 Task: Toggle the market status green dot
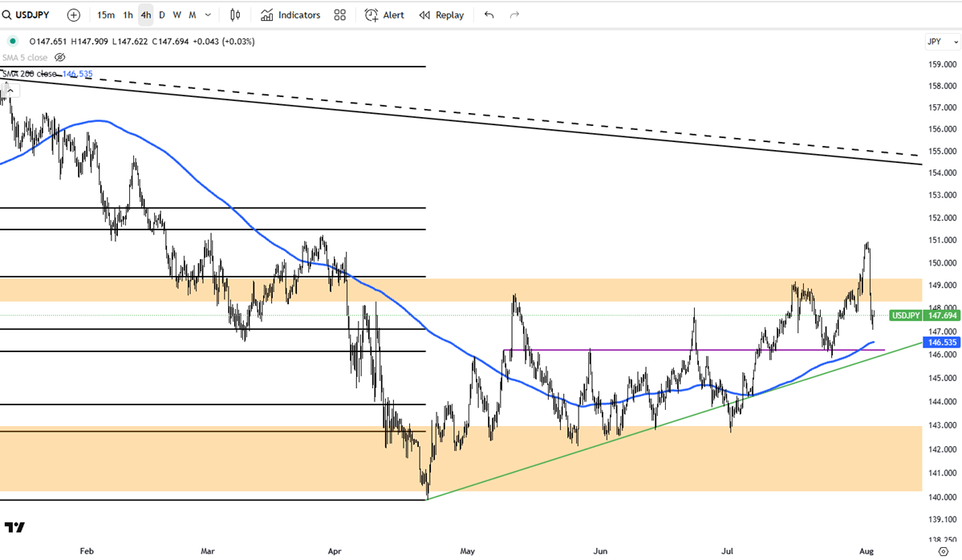[12, 41]
